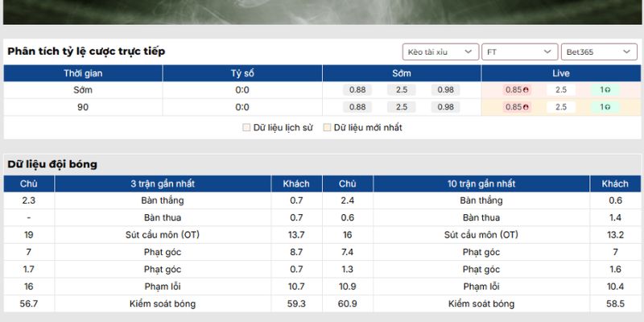Open the Kèo tài xỉu dropdown
644x322 pixels.
(440, 52)
